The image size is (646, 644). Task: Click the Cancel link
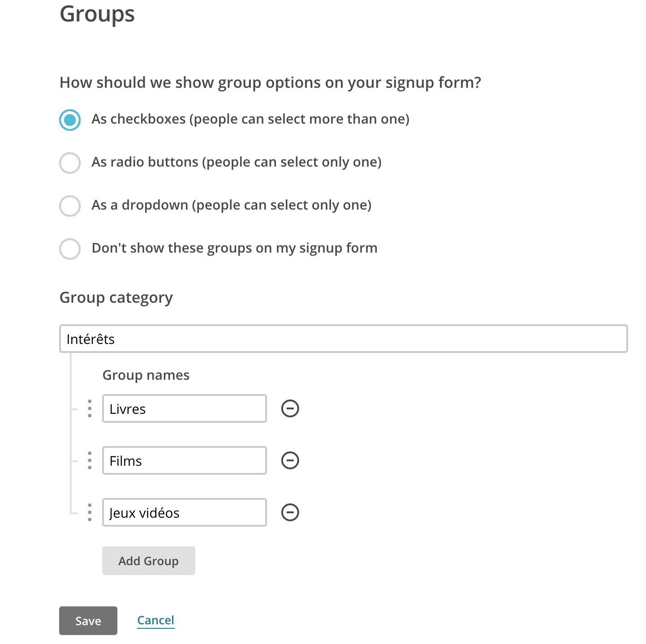coord(155,620)
